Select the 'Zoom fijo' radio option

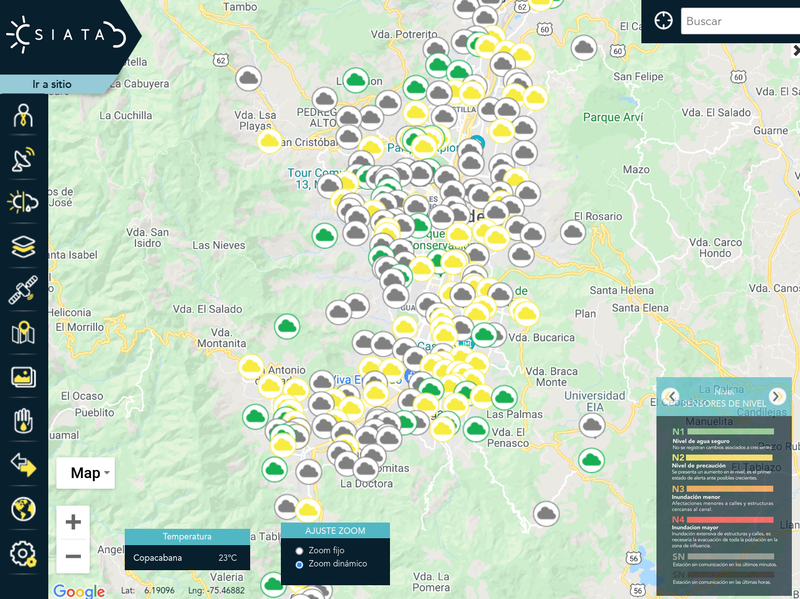[x=299, y=551]
